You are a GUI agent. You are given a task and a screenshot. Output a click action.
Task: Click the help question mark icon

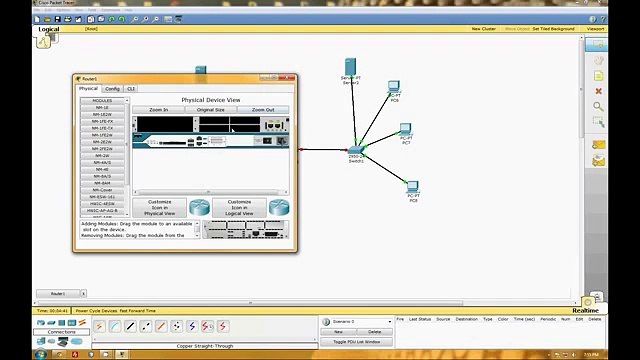[603, 19]
